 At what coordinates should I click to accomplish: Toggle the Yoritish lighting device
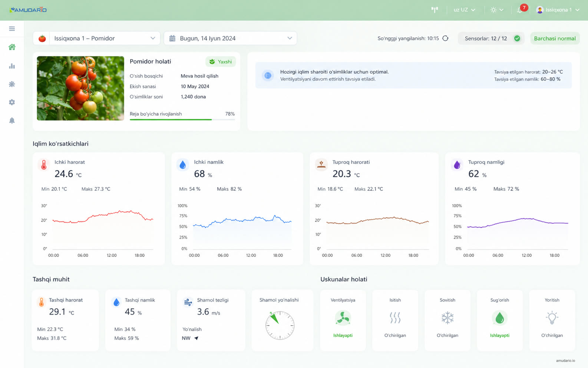[x=552, y=320]
